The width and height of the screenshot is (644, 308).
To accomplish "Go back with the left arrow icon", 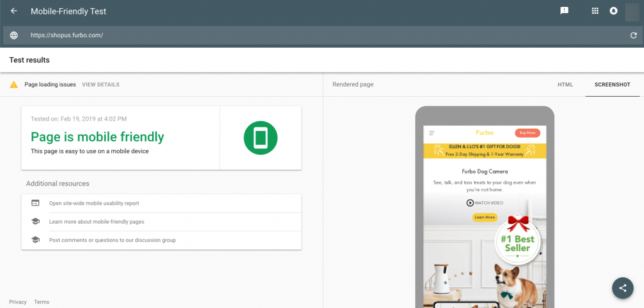I will point(14,11).
